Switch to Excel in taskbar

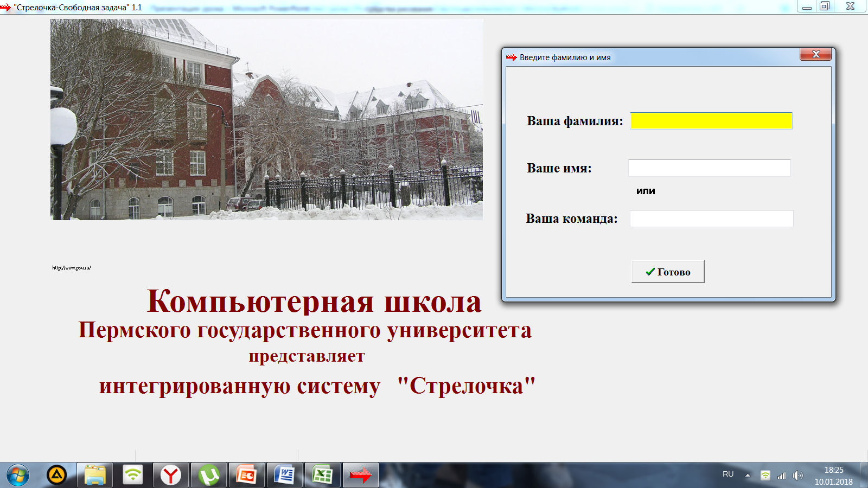click(323, 476)
